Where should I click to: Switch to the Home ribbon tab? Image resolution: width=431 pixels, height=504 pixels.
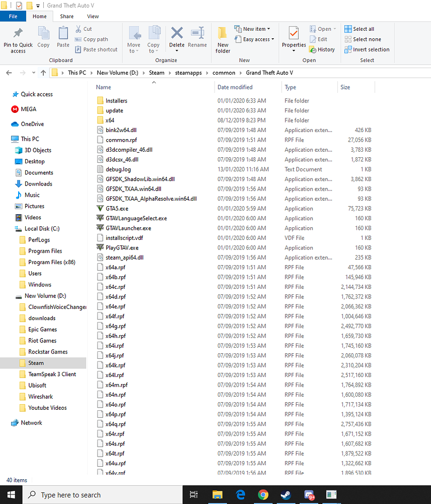[x=39, y=17]
